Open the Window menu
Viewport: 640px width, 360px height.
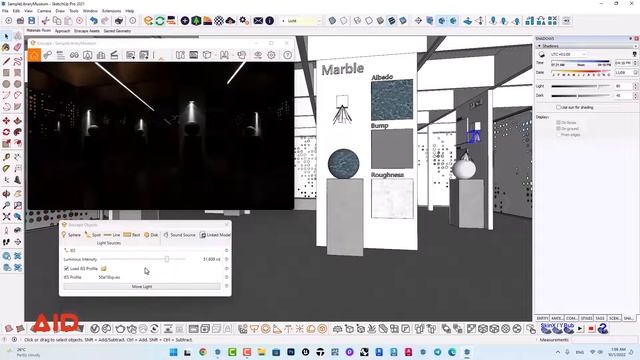pos(90,11)
